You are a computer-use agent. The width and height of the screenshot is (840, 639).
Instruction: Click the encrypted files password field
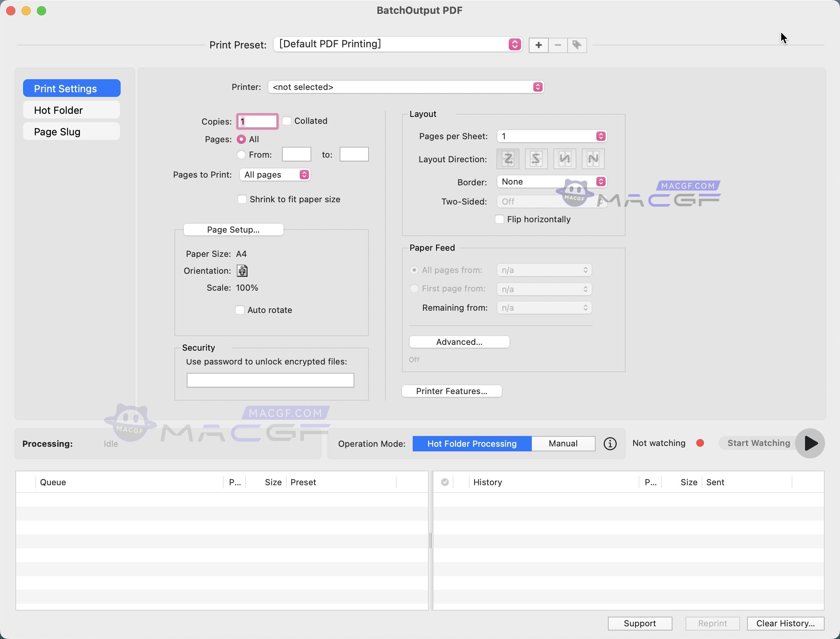[x=270, y=380]
